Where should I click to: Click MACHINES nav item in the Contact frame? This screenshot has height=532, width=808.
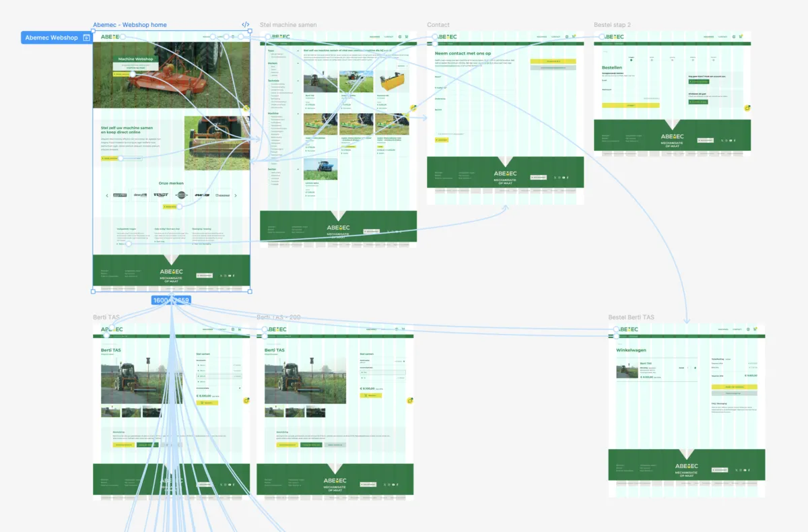point(541,36)
